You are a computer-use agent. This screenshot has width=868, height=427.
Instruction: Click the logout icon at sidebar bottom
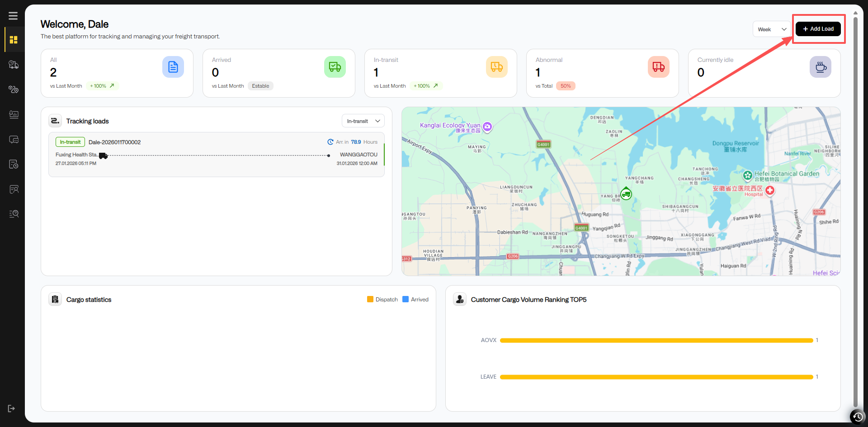(12, 408)
